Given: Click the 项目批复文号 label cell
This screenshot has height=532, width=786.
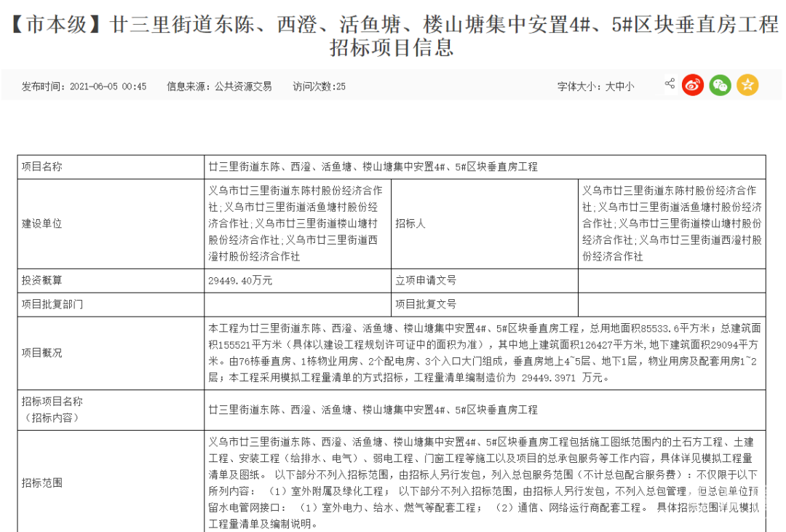Looking at the screenshot, I should 426,304.
